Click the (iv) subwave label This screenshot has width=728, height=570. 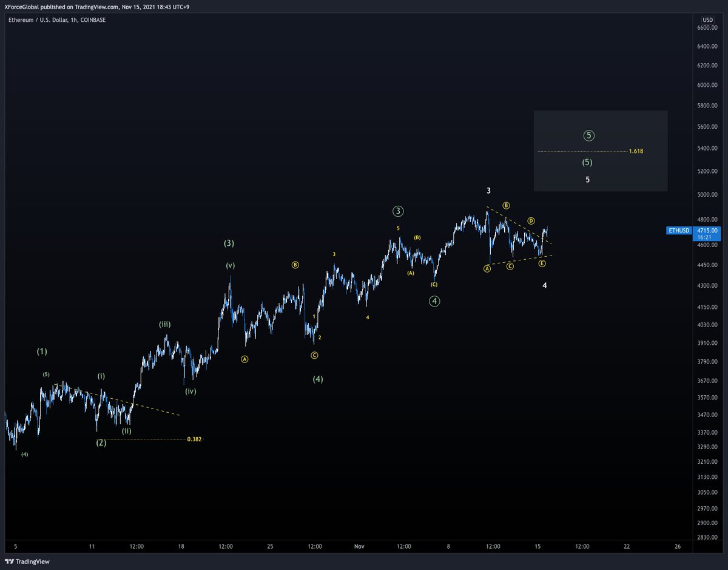(191, 392)
